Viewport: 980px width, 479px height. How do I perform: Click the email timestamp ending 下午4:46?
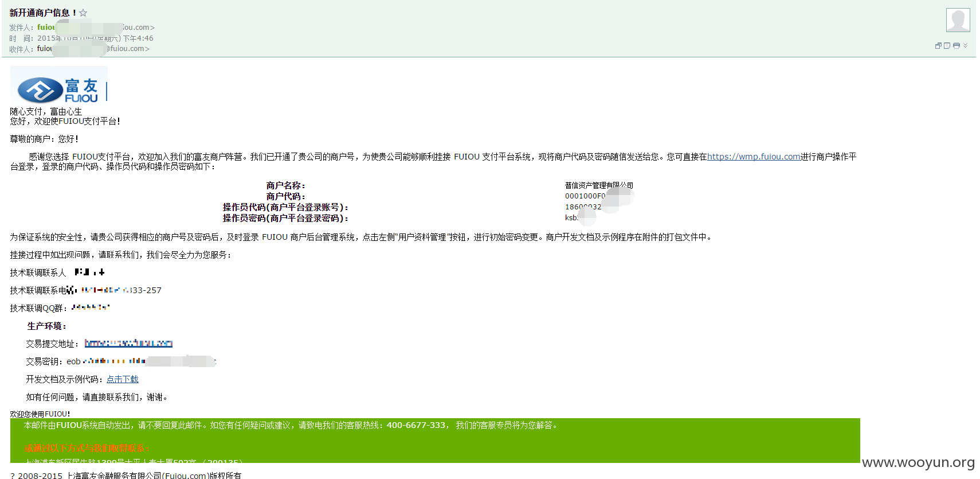[x=95, y=38]
